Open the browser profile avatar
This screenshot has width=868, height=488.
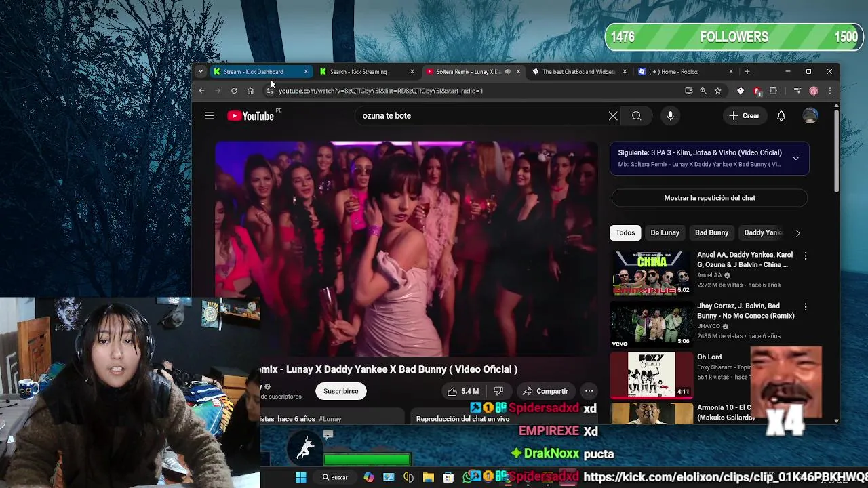[x=814, y=91]
